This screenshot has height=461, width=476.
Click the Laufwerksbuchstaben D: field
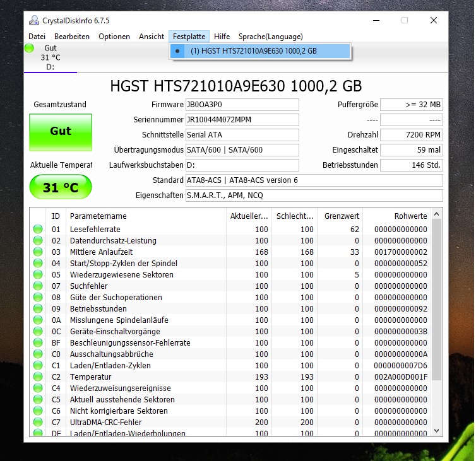(242, 165)
